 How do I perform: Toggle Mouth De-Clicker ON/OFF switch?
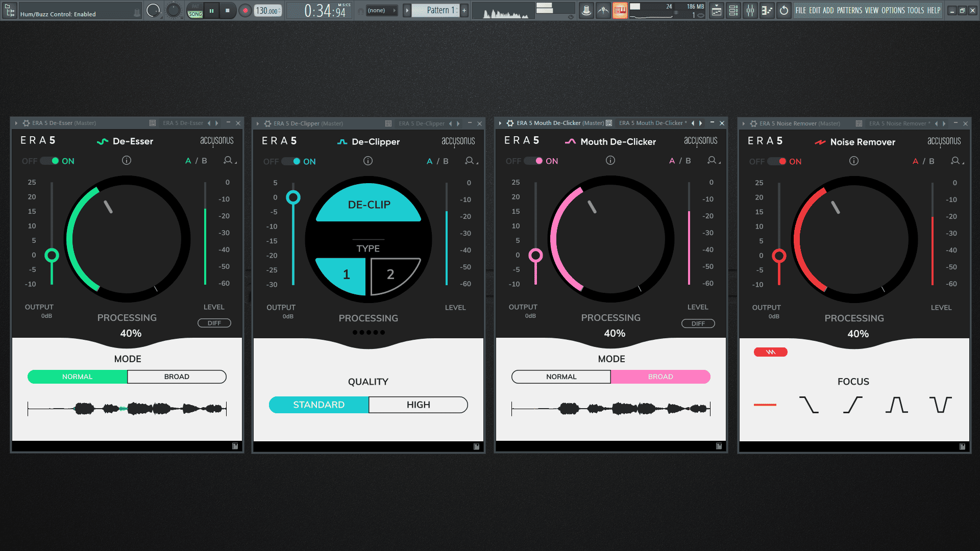pos(533,161)
